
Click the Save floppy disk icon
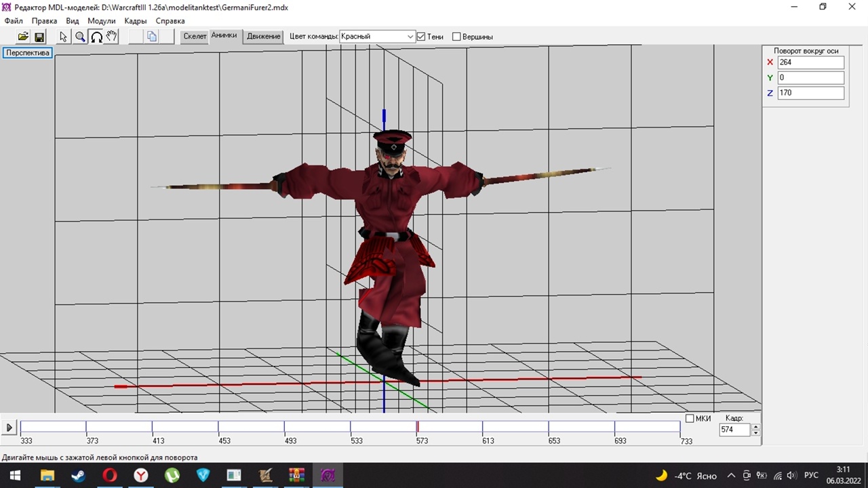pyautogui.click(x=39, y=37)
